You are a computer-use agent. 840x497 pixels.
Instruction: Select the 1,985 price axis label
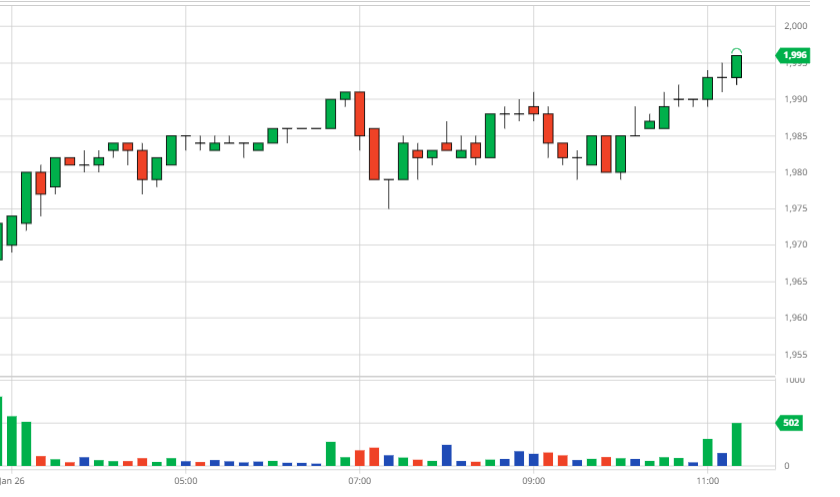click(796, 136)
